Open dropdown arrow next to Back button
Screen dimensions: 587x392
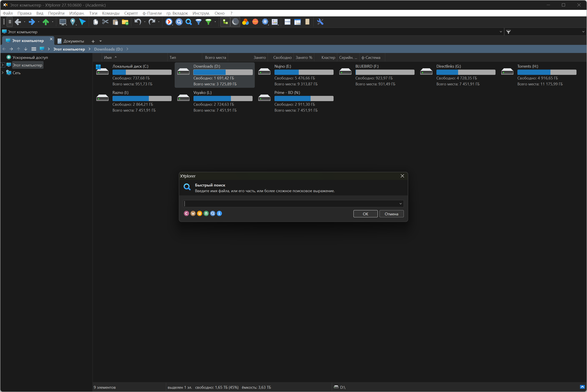point(25,22)
